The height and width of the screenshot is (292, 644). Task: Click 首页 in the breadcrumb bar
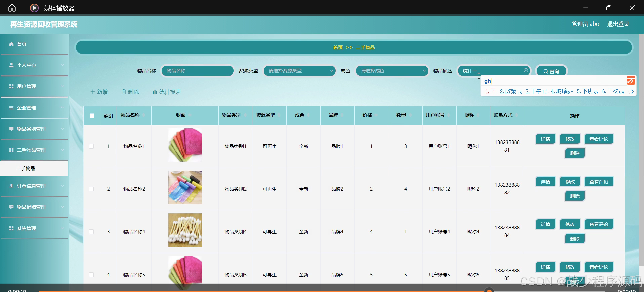(x=338, y=47)
